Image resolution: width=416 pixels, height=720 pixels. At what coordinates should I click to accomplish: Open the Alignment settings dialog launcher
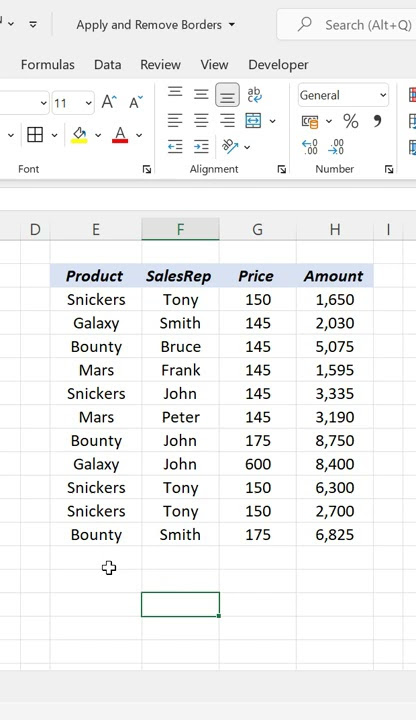point(281,169)
